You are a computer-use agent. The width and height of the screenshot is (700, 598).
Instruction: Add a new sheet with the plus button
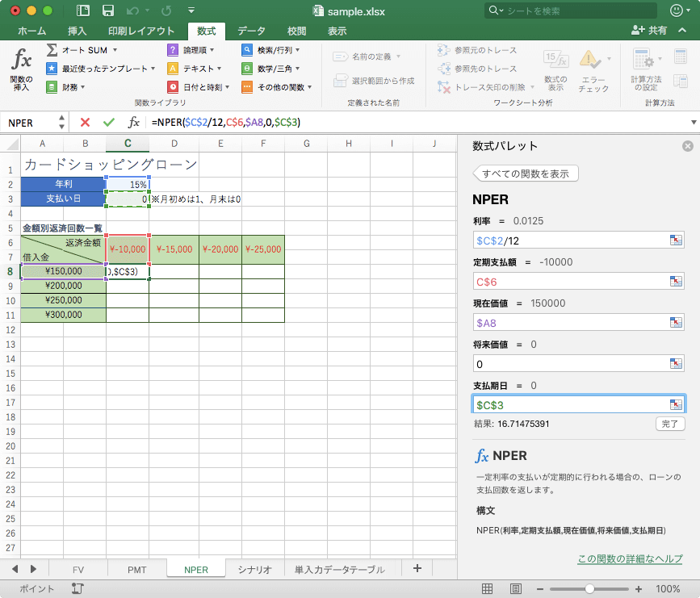coord(417,568)
